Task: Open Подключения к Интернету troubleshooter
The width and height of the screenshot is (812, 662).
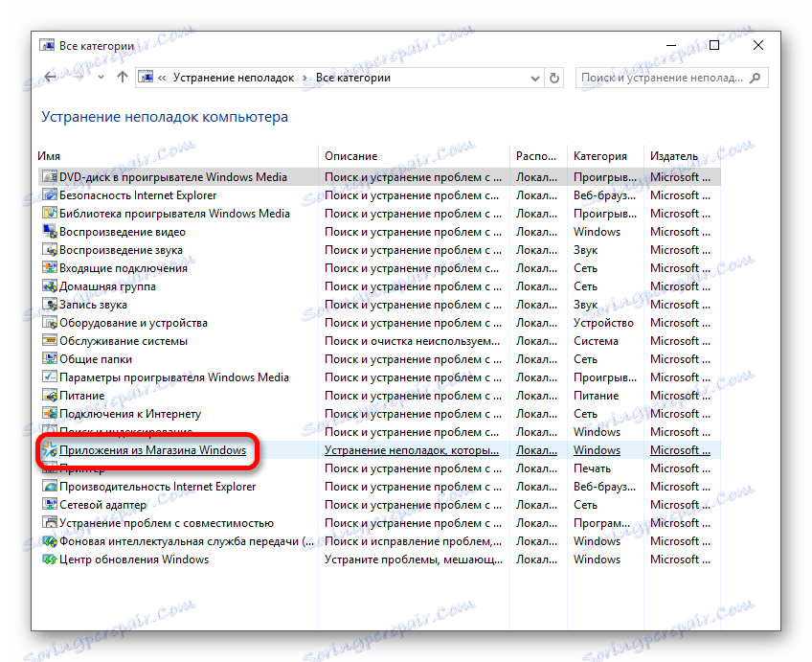Action: click(130, 413)
